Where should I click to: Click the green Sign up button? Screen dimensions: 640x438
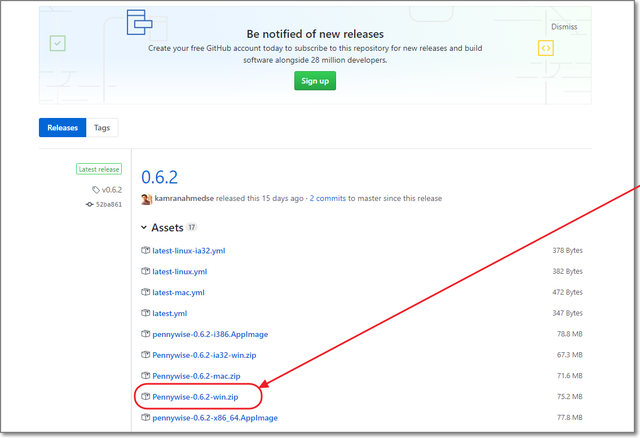[315, 80]
